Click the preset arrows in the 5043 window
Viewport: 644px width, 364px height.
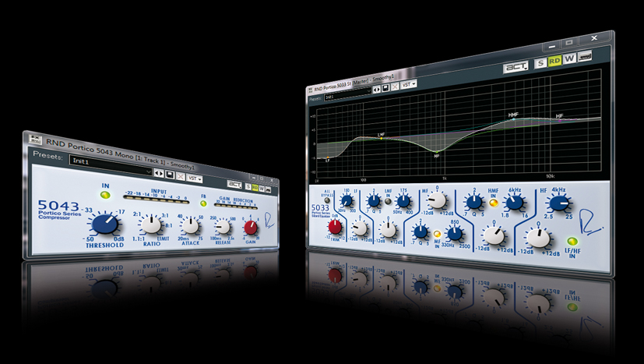coord(159,174)
